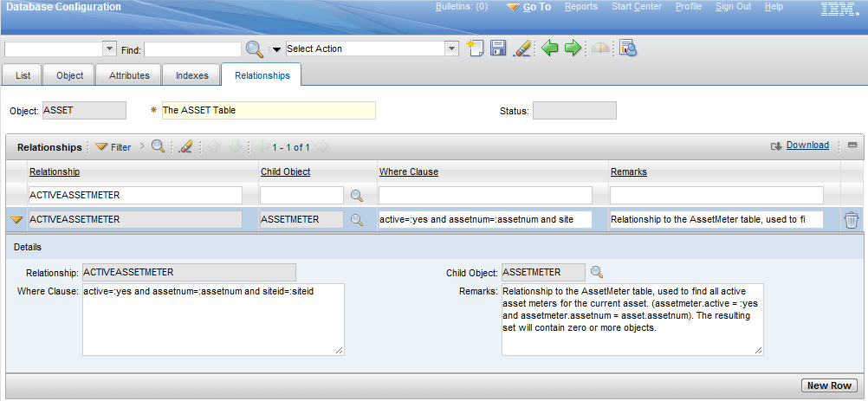Sort by the Child Object column header
868x401 pixels.
click(x=285, y=172)
